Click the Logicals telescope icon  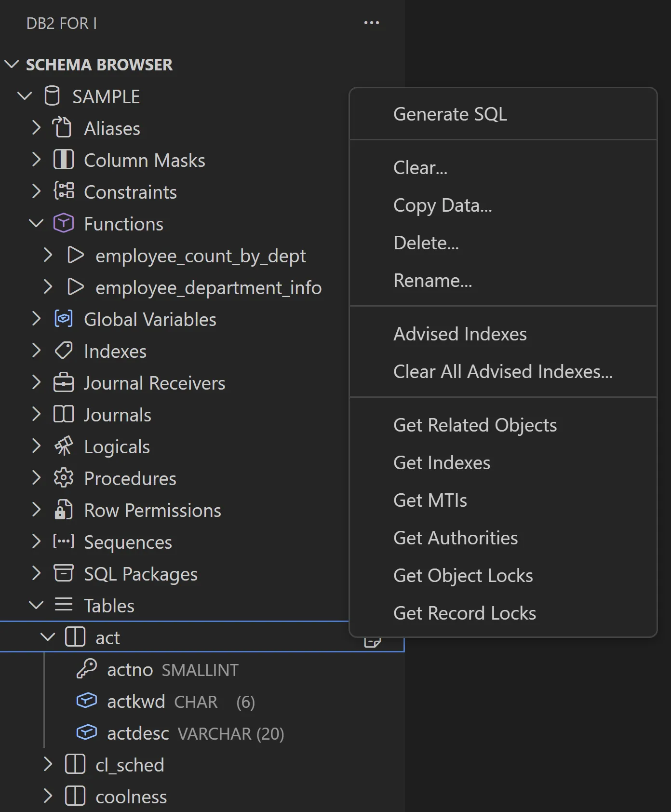[x=64, y=447]
